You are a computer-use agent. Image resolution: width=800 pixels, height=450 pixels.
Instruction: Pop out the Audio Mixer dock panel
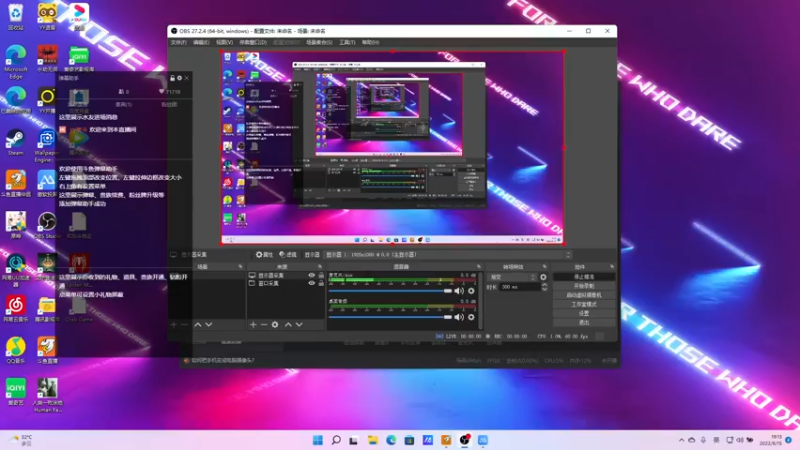tap(479, 267)
